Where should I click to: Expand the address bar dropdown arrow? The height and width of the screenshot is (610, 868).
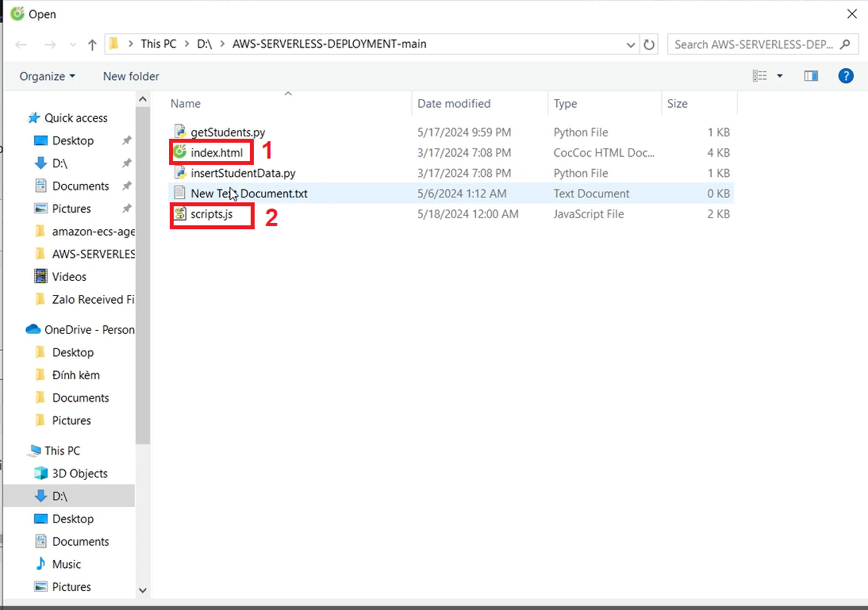coord(630,44)
